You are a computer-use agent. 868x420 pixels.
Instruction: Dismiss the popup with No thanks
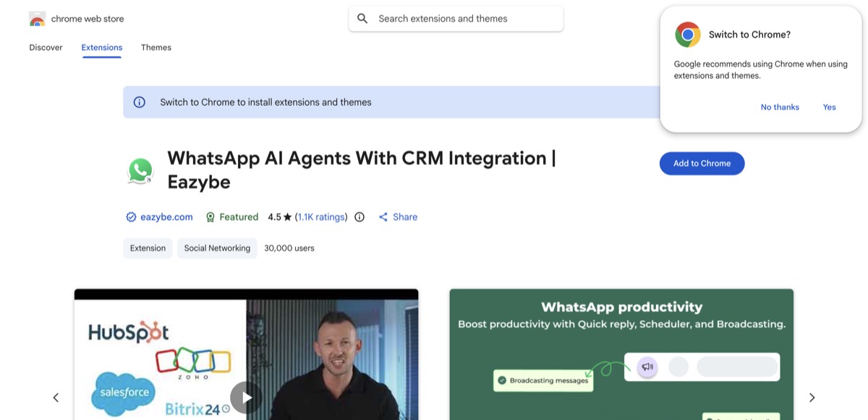click(x=780, y=107)
